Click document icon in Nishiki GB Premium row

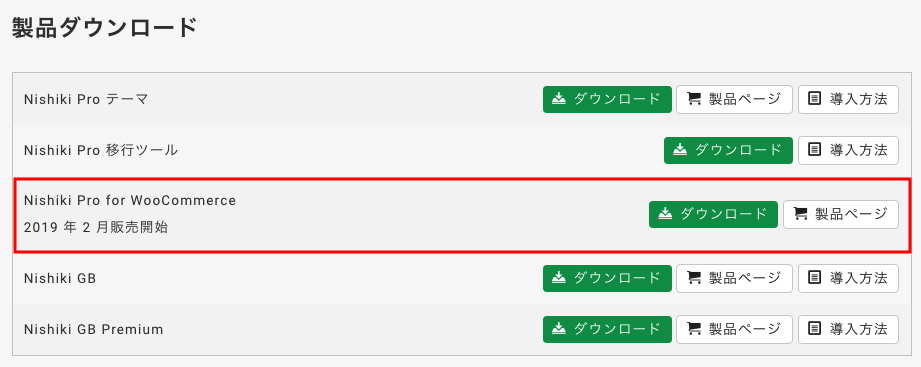tap(815, 329)
